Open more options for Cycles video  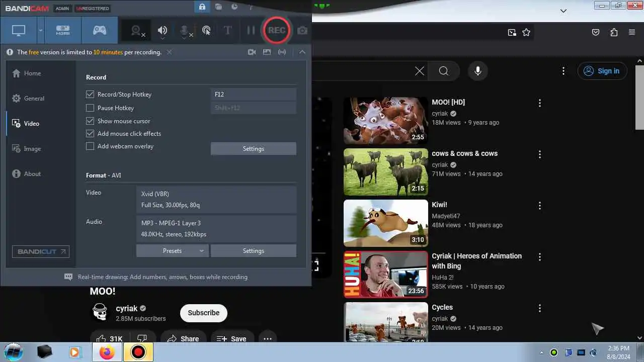[x=540, y=308]
